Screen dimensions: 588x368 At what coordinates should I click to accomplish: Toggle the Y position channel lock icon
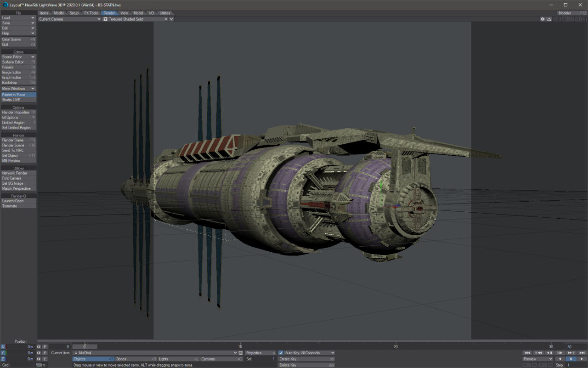pos(39,353)
